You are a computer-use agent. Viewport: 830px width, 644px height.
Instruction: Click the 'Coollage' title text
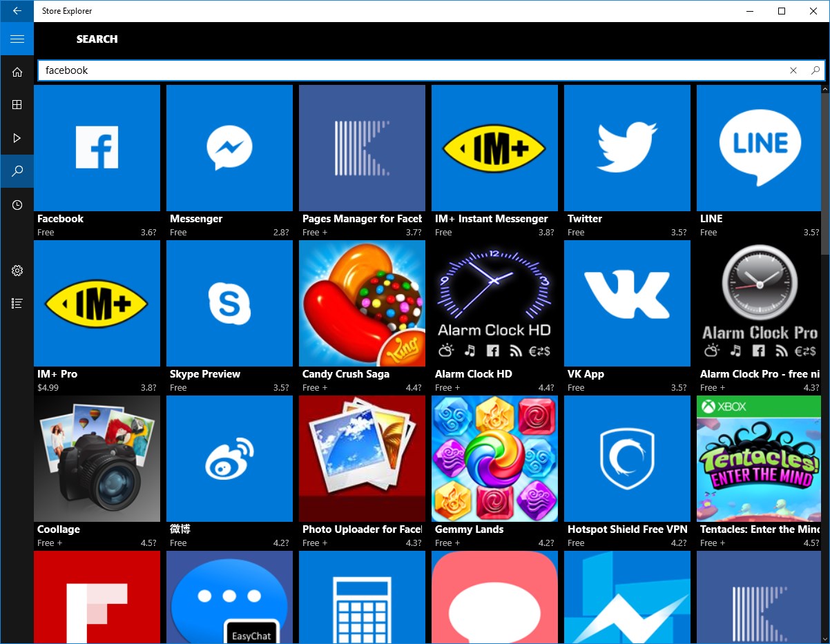click(x=59, y=529)
